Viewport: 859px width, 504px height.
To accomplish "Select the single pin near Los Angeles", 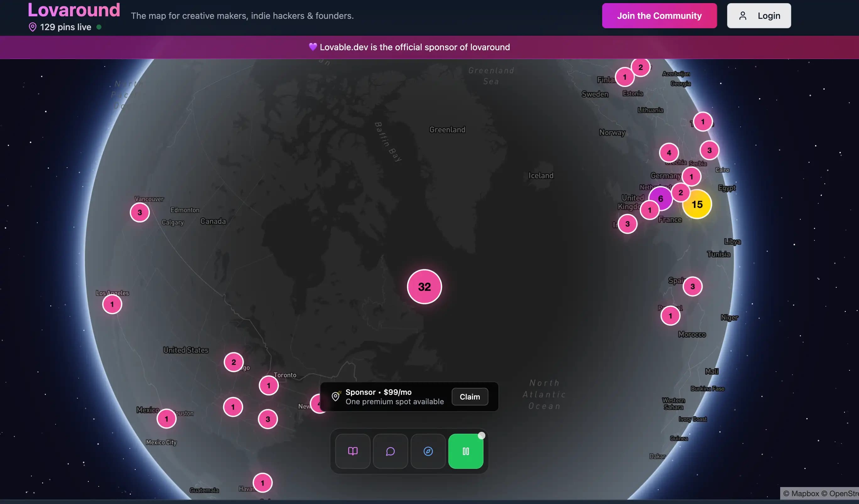I will point(112,304).
